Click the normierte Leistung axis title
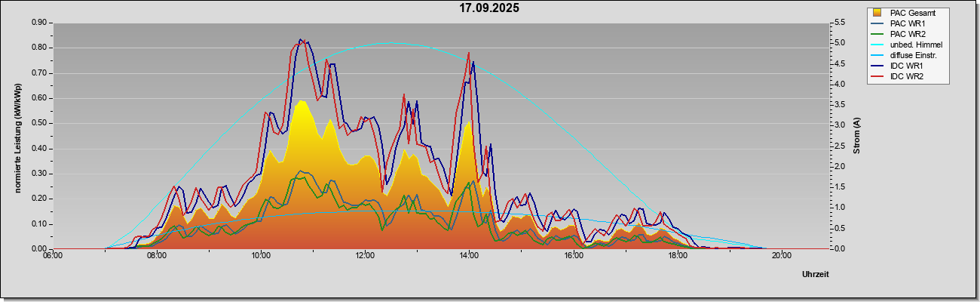 point(17,137)
